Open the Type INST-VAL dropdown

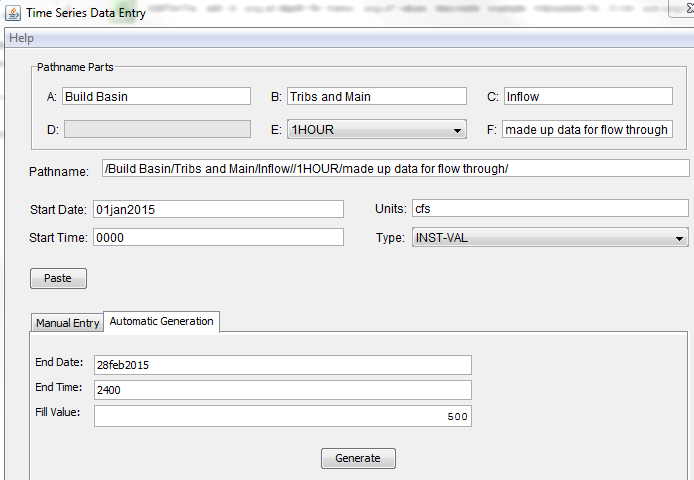[550, 237]
